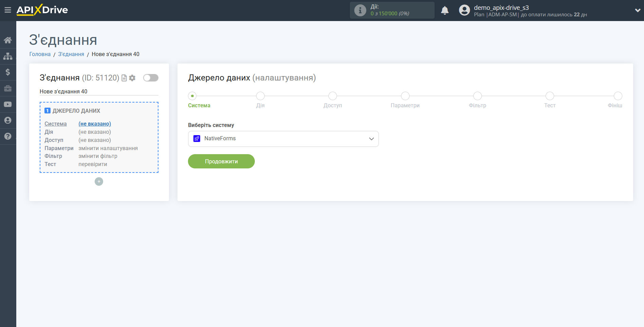Click the Дія (не вказано) value
Screen dimensions: 644x327
tap(95, 132)
